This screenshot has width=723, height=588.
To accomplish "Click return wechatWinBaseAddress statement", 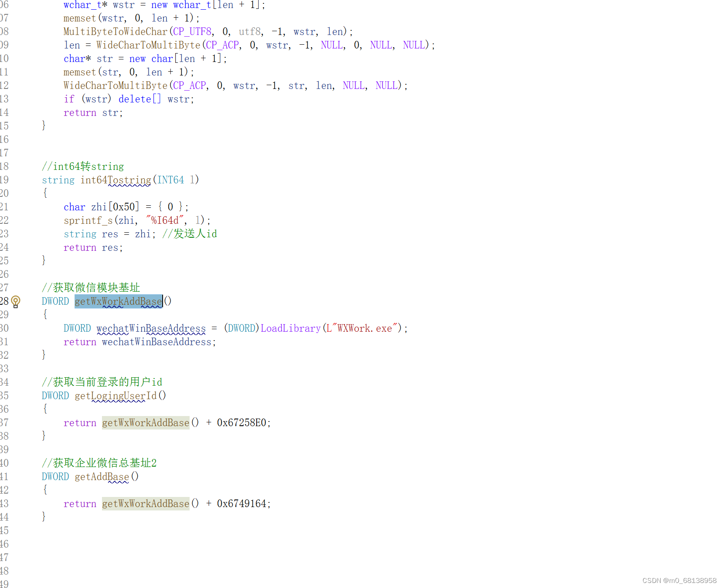I will [140, 342].
